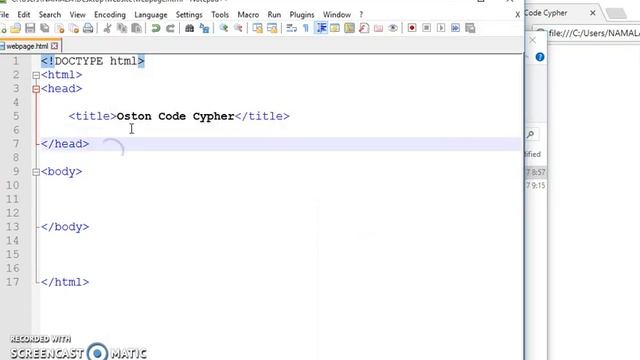Screen dimensions: 640x360
Task: Click the magnifier search icon in browser window
Action: point(531,134)
